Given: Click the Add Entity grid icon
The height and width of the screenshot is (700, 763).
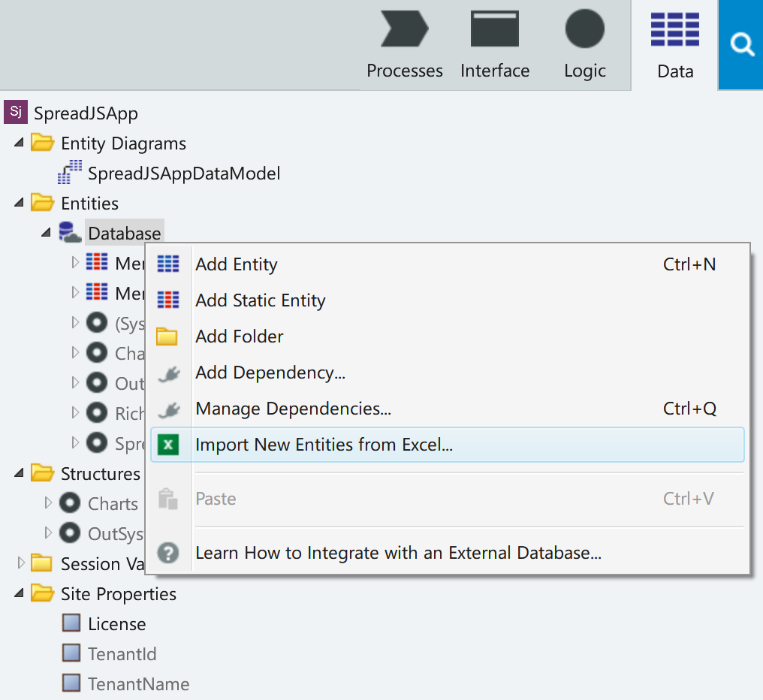Looking at the screenshot, I should coord(168,264).
